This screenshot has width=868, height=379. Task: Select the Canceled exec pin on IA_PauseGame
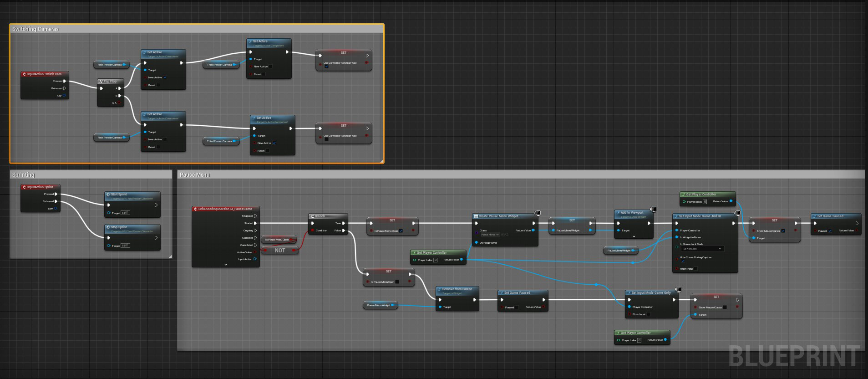point(255,238)
